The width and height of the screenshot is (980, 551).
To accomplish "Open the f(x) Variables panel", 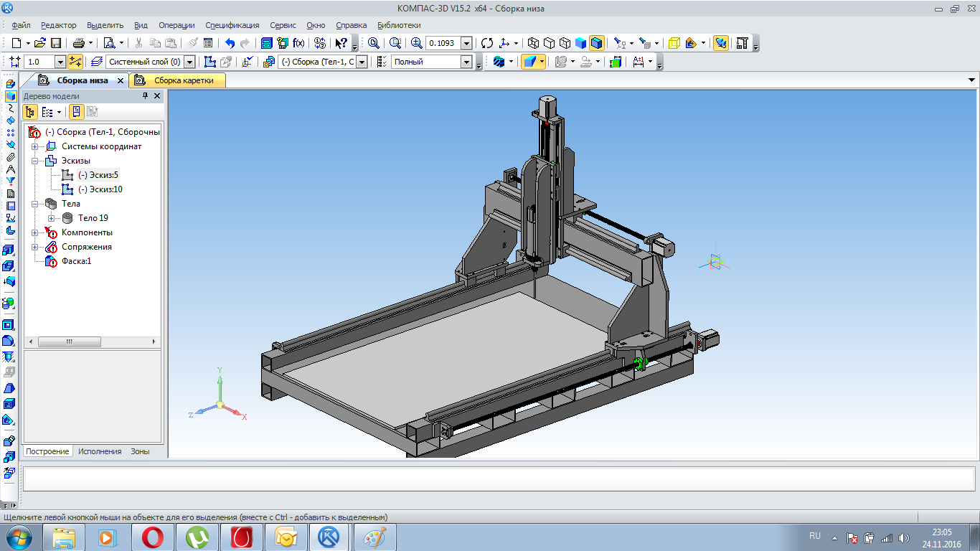I will tap(298, 43).
